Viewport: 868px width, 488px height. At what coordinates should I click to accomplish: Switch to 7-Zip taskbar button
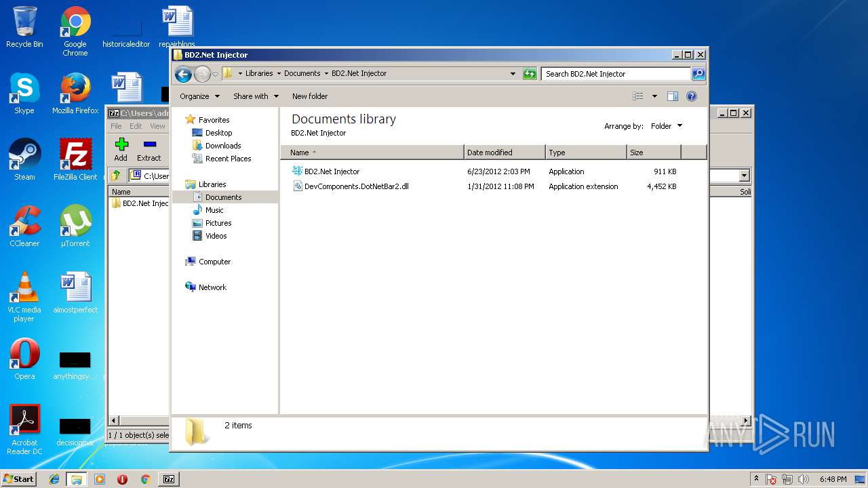[x=169, y=479]
